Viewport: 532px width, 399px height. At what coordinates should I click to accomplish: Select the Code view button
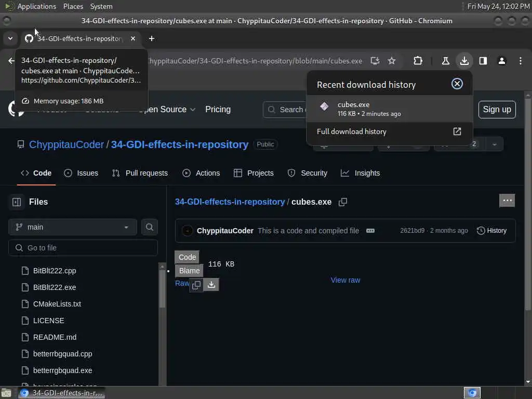(x=187, y=257)
